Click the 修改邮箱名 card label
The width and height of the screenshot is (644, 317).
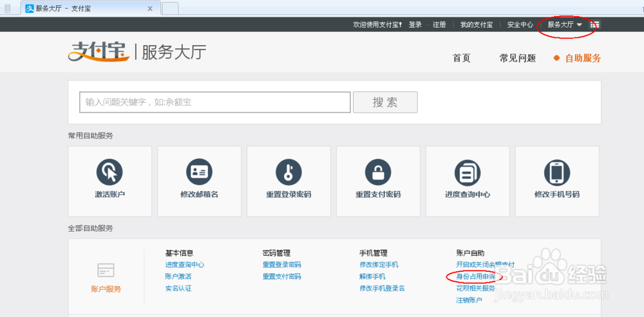199,194
